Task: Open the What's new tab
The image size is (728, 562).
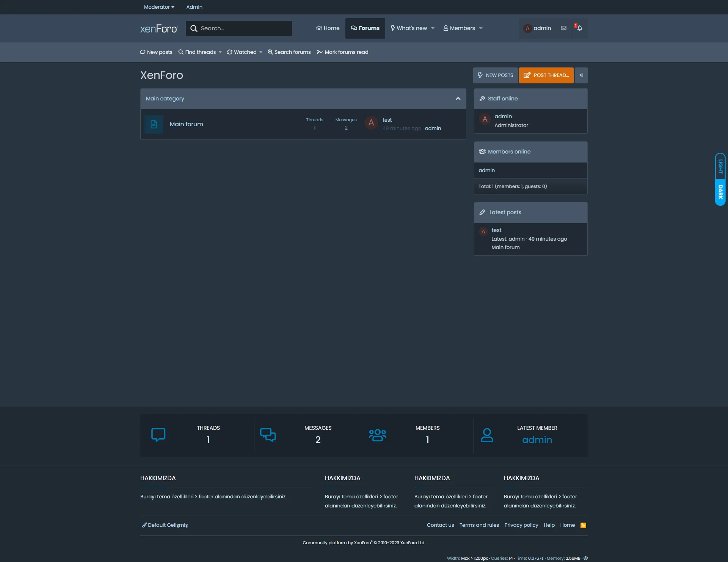Action: click(409, 28)
